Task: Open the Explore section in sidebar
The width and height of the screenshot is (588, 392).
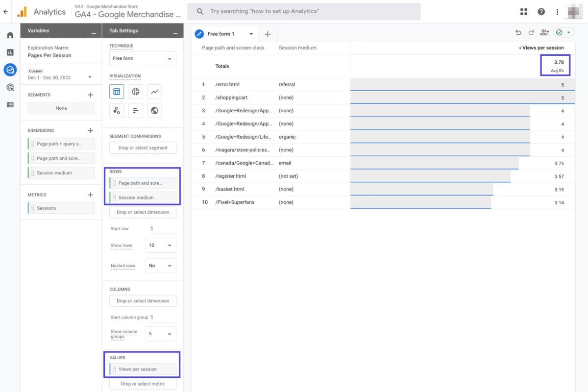Action: click(10, 70)
